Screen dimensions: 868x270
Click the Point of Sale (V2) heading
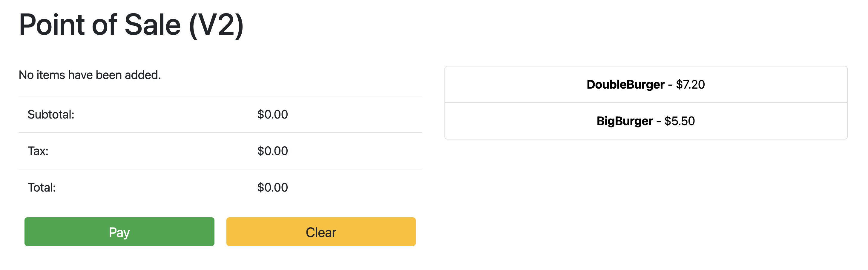click(x=131, y=24)
